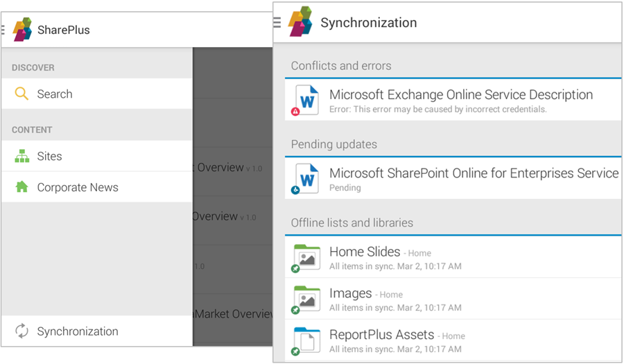
Task: Click the Word icon with pending badge
Action: [306, 179]
